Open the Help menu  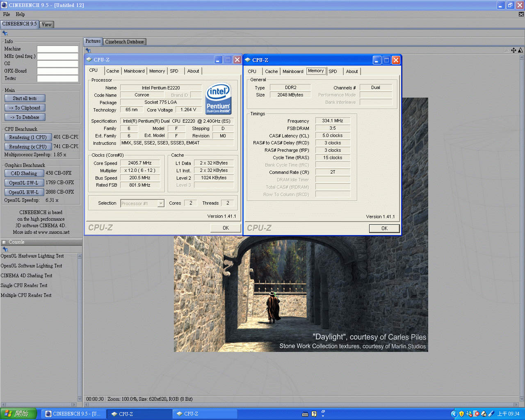click(20, 14)
